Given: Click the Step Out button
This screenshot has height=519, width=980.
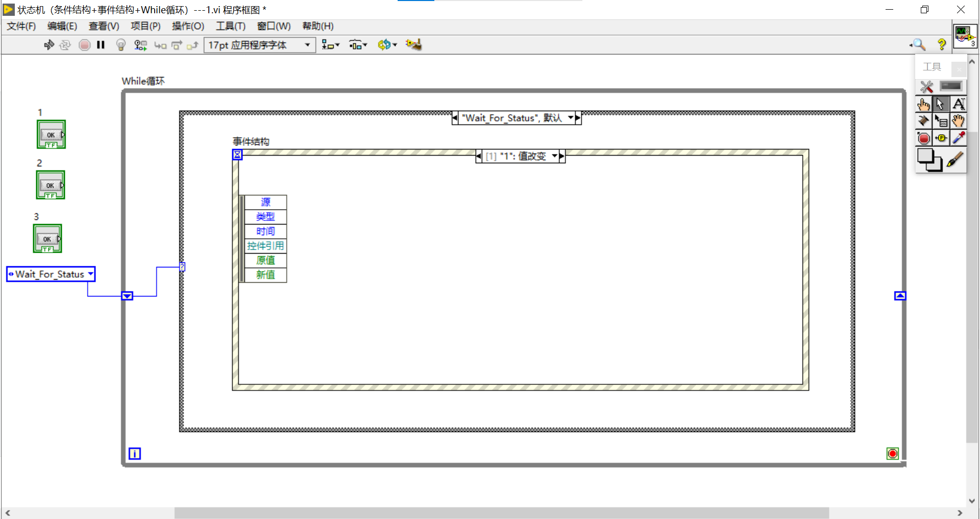Looking at the screenshot, I should (192, 45).
